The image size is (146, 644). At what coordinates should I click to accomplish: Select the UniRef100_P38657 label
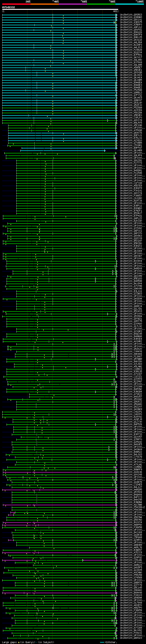(131, 196)
